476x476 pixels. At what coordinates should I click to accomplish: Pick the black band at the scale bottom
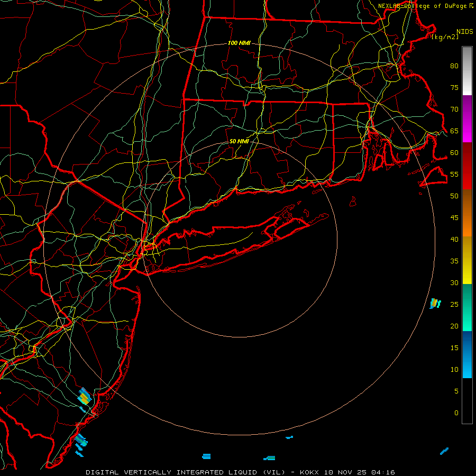pyautogui.click(x=467, y=400)
